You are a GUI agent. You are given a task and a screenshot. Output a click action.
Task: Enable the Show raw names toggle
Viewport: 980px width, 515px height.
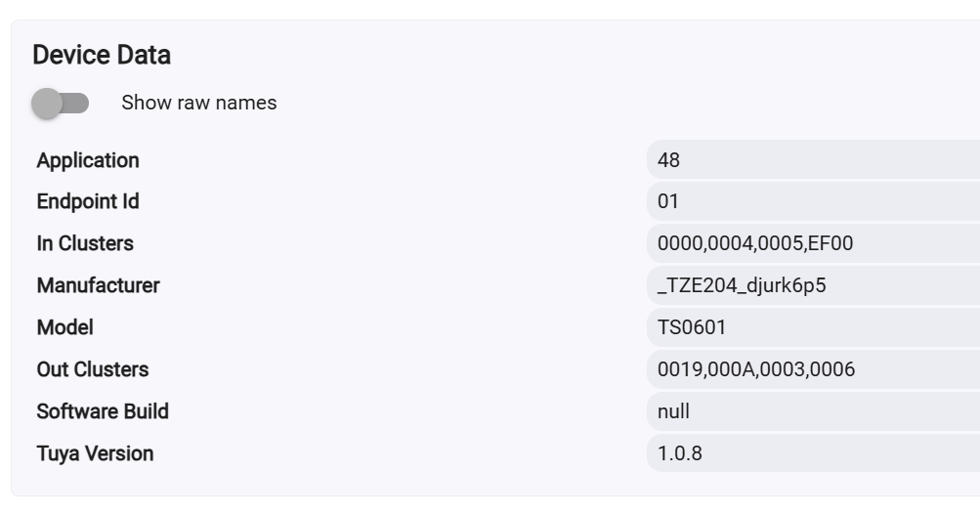pos(60,103)
